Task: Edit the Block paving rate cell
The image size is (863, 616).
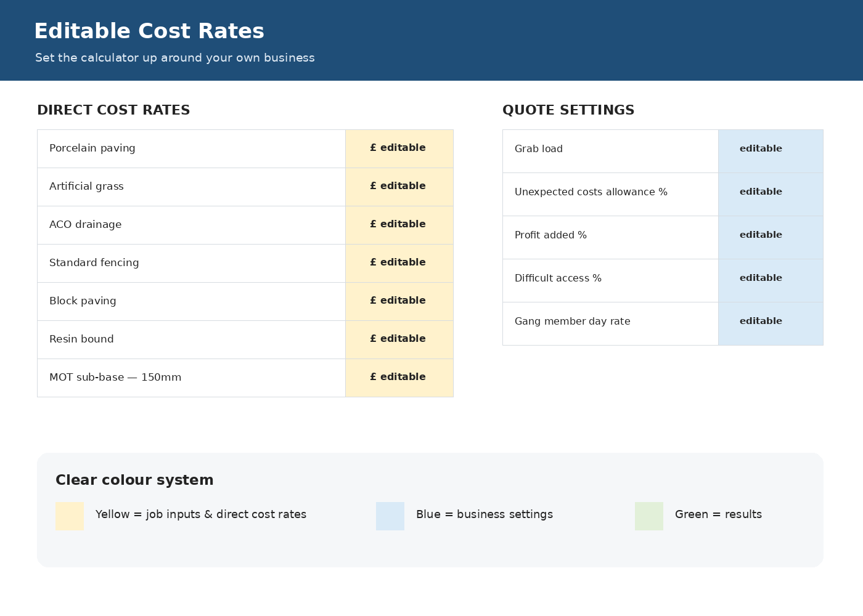Action: coord(399,301)
